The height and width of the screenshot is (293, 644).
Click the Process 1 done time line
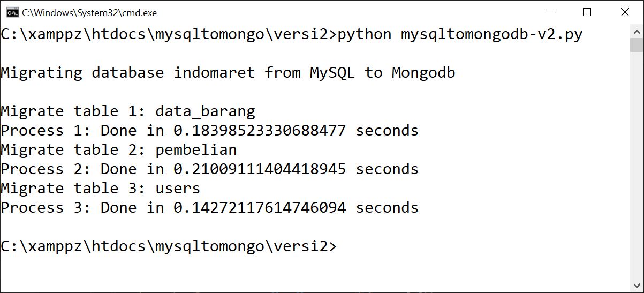[210, 130]
